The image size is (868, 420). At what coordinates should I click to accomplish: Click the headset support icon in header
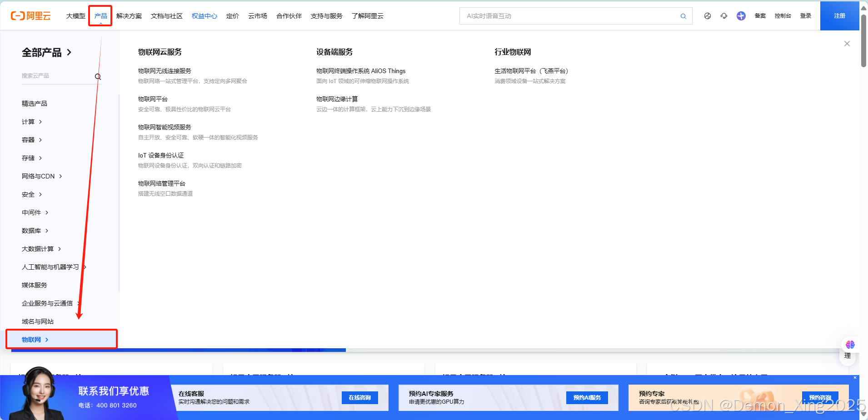click(x=724, y=16)
